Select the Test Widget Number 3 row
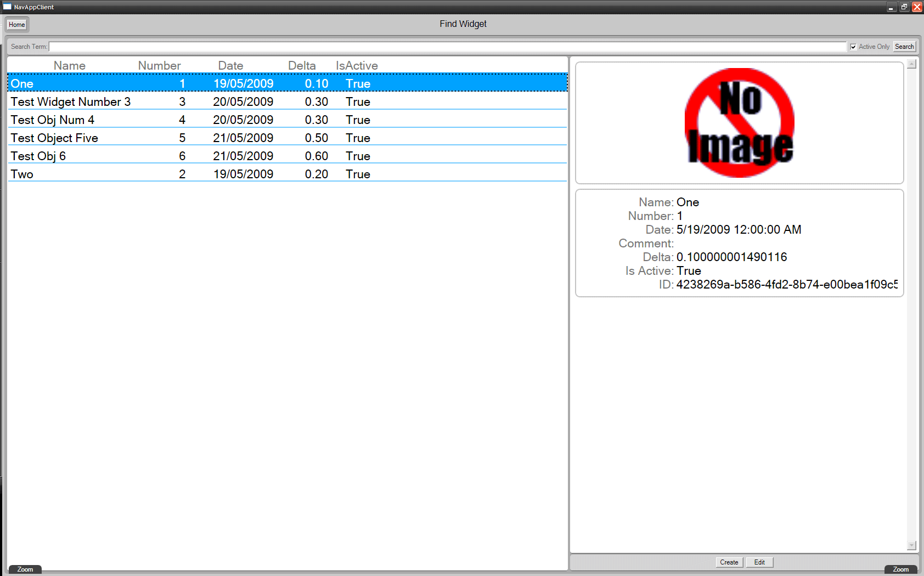This screenshot has height=576, width=924. tap(71, 102)
